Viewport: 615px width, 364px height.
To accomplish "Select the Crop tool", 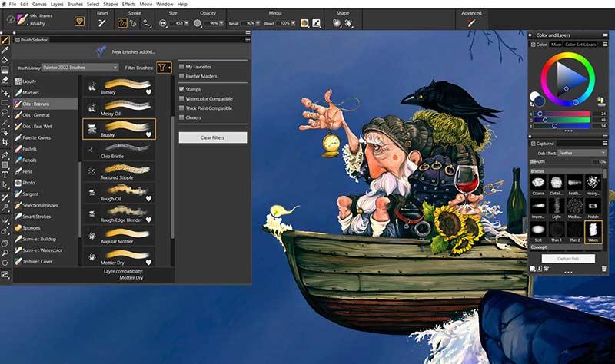I will click(x=5, y=142).
